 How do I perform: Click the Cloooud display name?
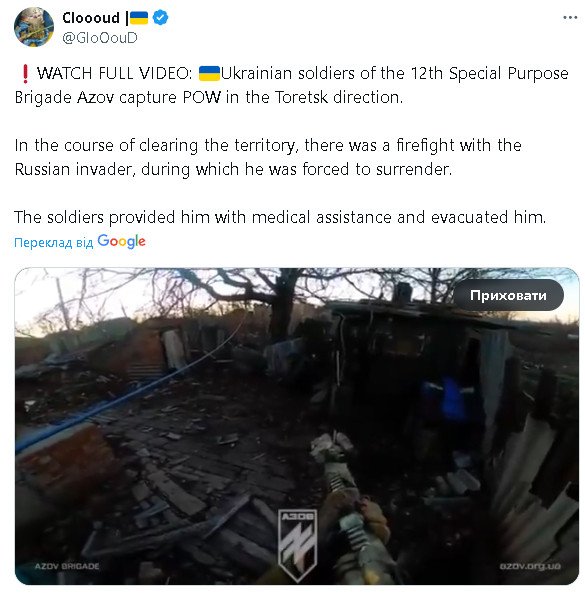91,18
